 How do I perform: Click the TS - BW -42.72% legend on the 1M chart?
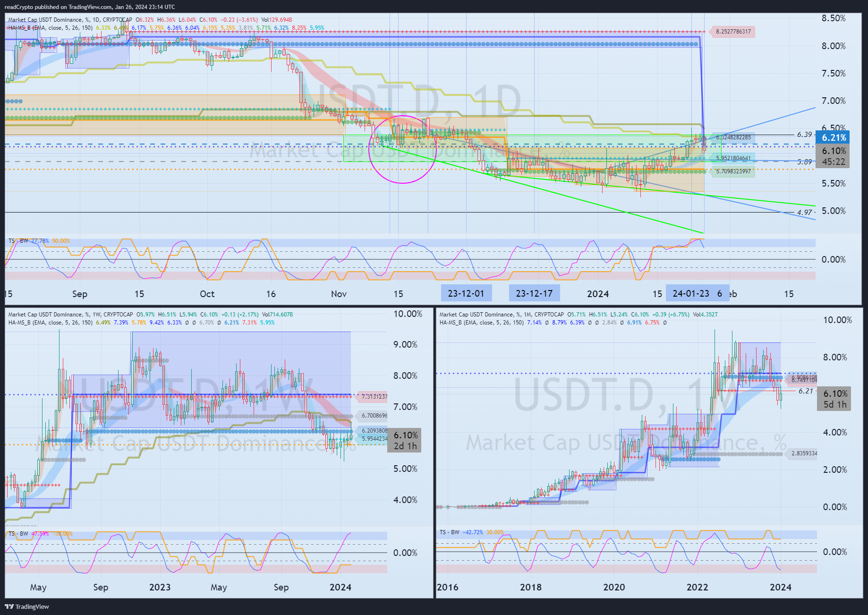(471, 532)
